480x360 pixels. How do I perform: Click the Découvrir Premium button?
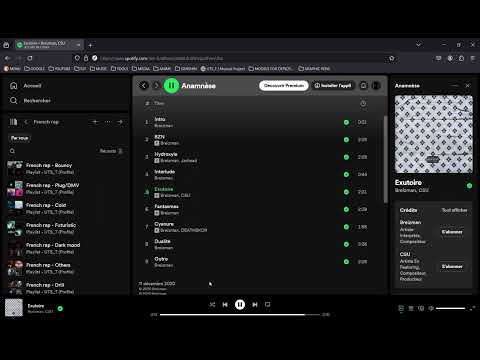[284, 86]
